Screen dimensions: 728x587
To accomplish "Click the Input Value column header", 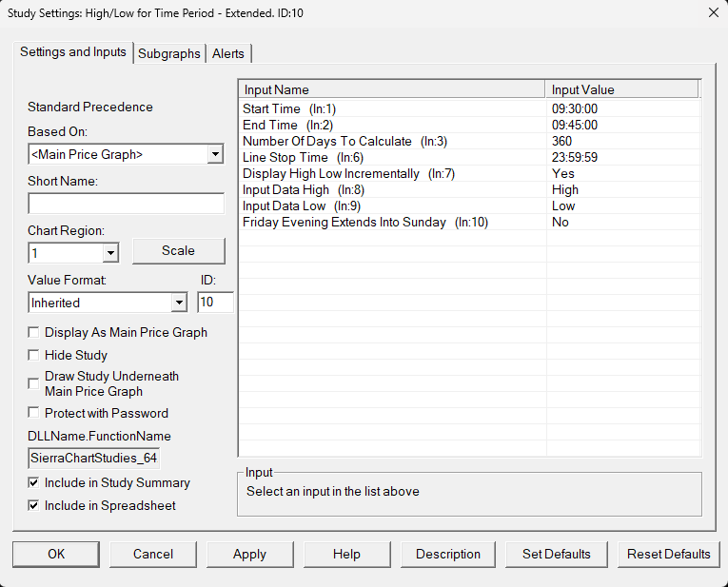I will [x=621, y=89].
